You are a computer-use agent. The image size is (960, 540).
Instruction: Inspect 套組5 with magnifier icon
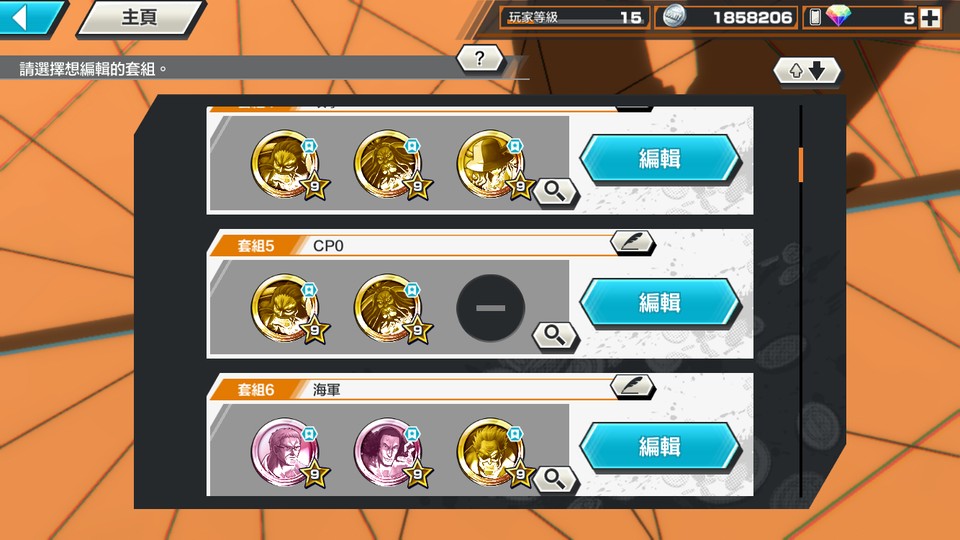(x=555, y=336)
